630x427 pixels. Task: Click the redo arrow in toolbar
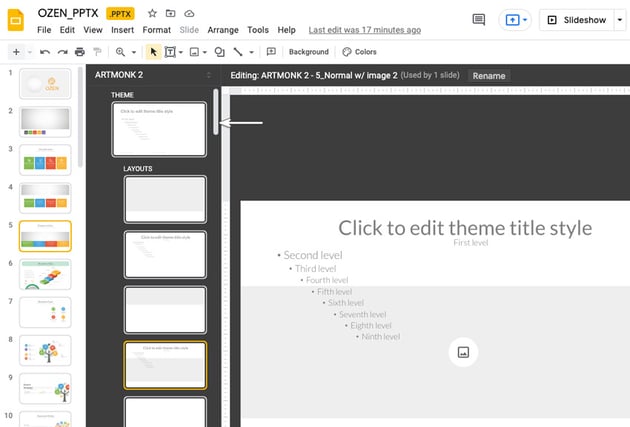tap(62, 52)
